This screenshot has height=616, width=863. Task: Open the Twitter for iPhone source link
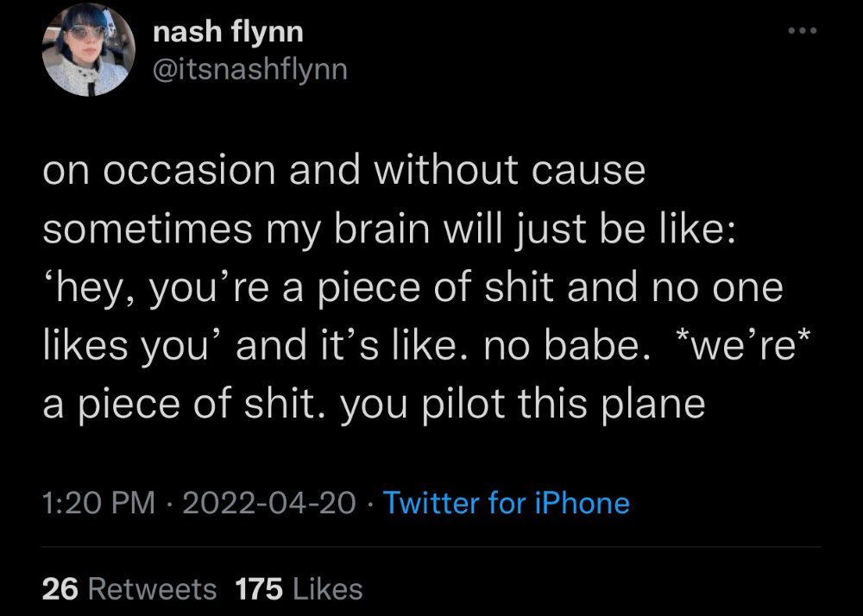point(506,502)
